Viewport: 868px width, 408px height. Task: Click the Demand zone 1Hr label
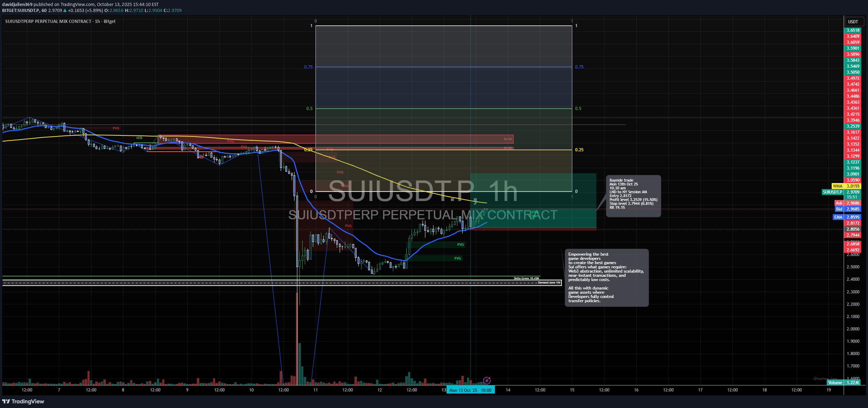point(550,282)
